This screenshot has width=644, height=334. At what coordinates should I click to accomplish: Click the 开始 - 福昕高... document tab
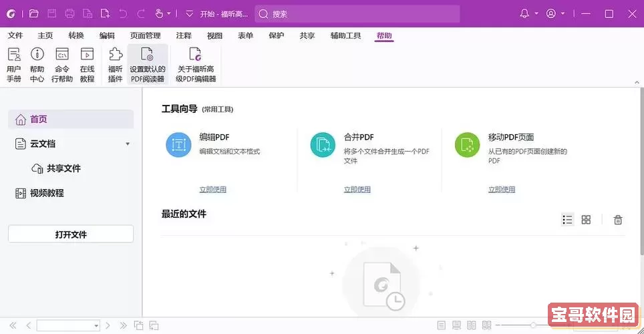(x=224, y=14)
